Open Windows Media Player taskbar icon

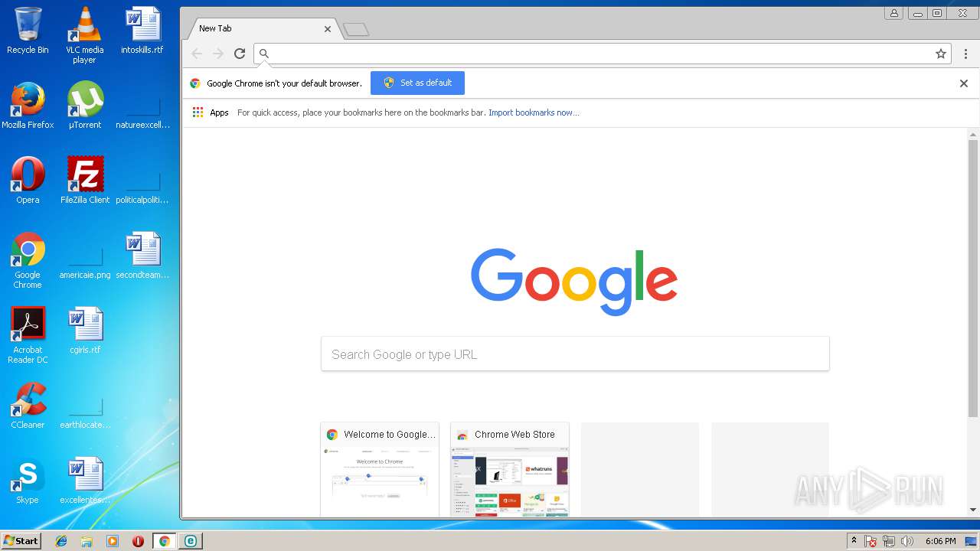pyautogui.click(x=113, y=541)
